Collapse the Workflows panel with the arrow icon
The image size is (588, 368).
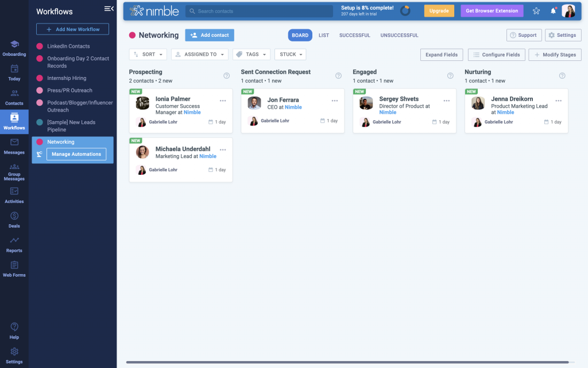pyautogui.click(x=109, y=9)
